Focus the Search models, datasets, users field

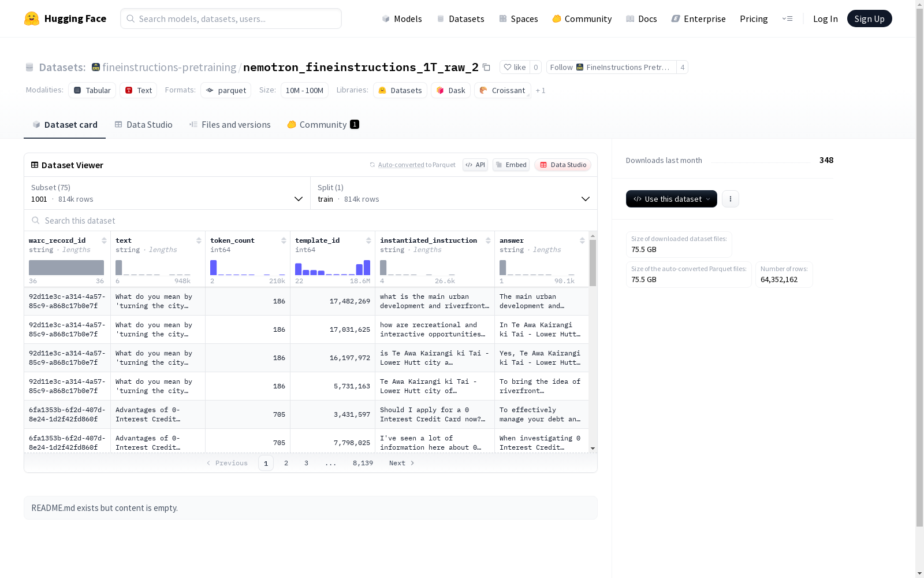click(231, 18)
